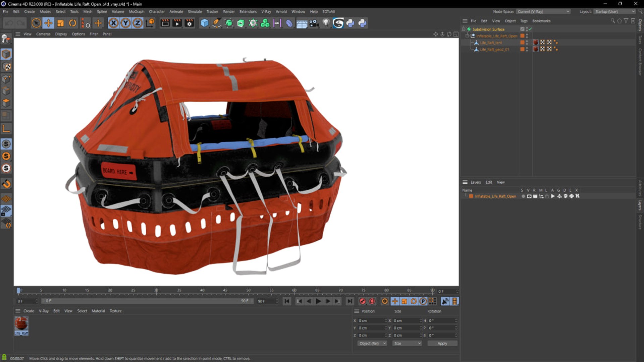Click the Enable Snap S icon
Screen dimensions: 644x362
point(6,144)
